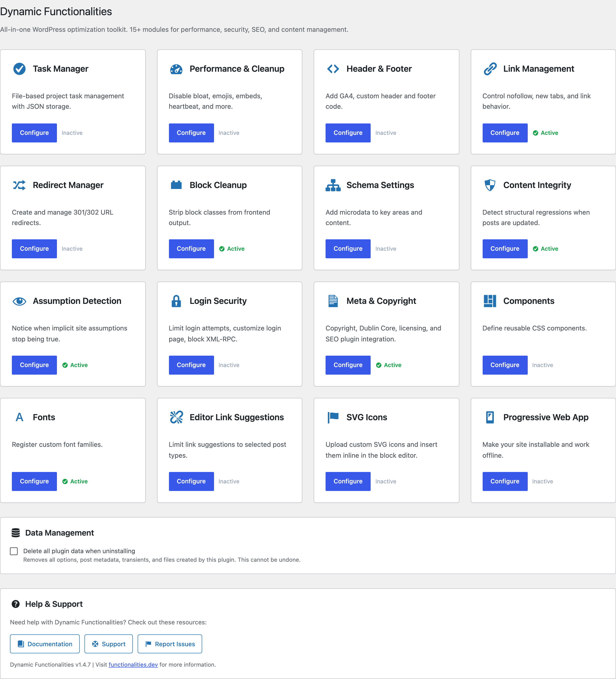The image size is (616, 679).
Task: Click the Assumption Detection eye icon
Action: coord(19,301)
